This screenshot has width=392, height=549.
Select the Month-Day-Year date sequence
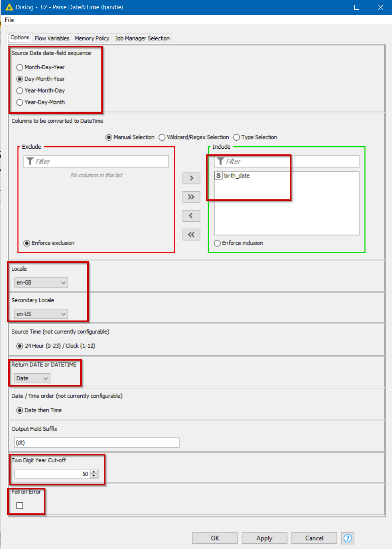pyautogui.click(x=19, y=67)
